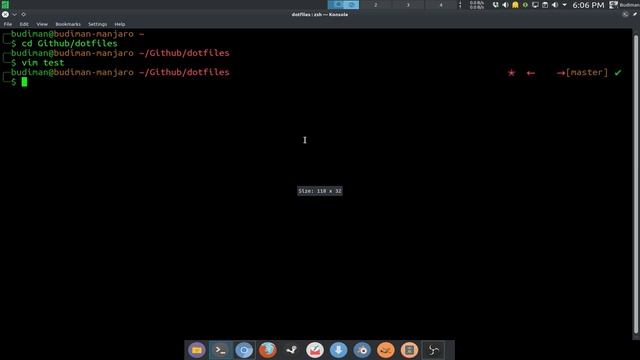Launch Firefox from the dock
This screenshot has height=360, width=640.
pos(268,350)
